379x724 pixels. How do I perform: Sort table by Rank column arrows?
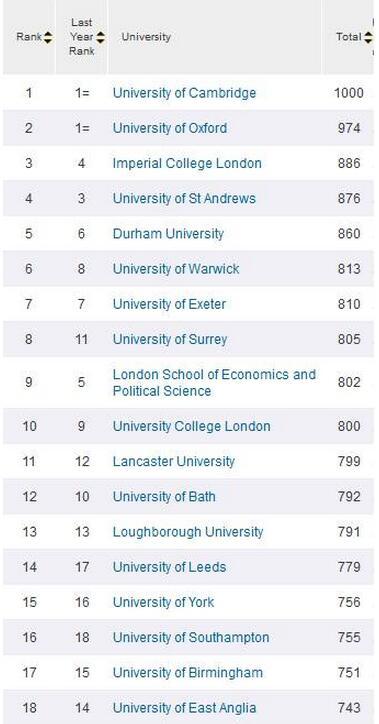[x=48, y=37]
